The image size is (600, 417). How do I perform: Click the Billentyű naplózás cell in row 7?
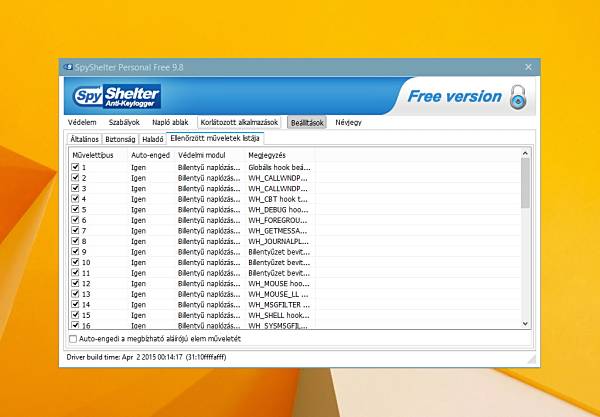click(209, 231)
